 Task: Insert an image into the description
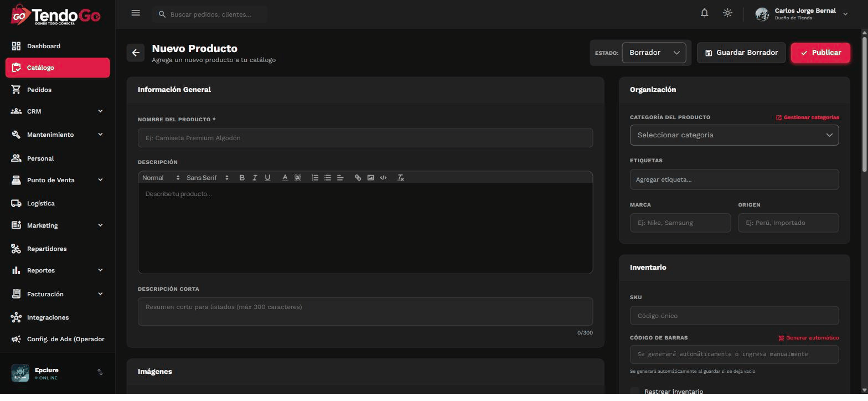pos(370,178)
